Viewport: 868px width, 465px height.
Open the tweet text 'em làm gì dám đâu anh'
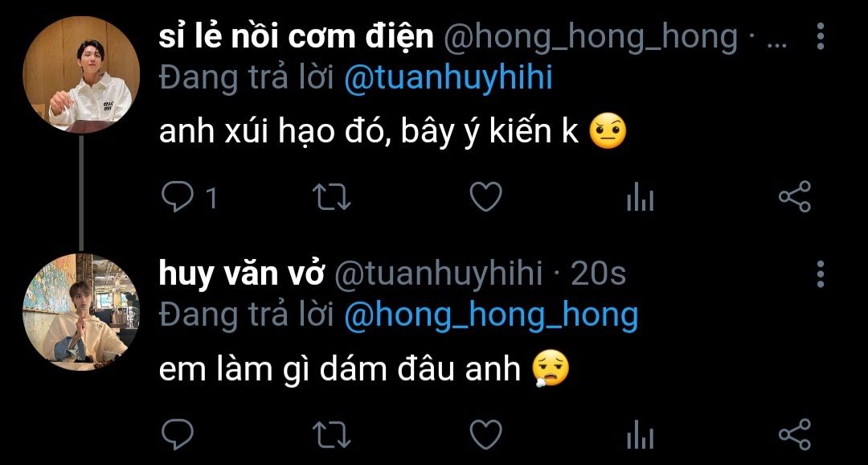point(340,370)
